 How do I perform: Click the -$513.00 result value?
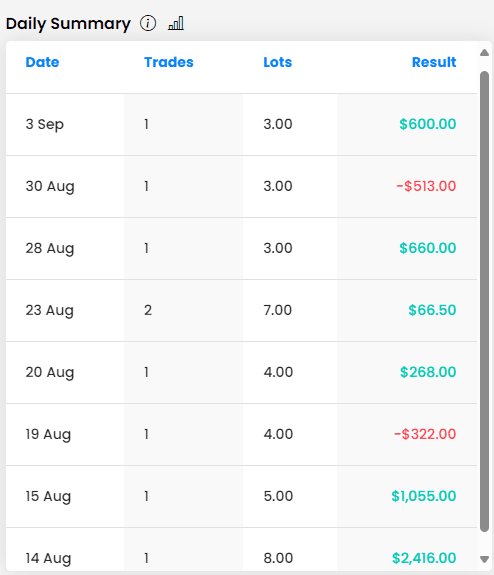(426, 186)
